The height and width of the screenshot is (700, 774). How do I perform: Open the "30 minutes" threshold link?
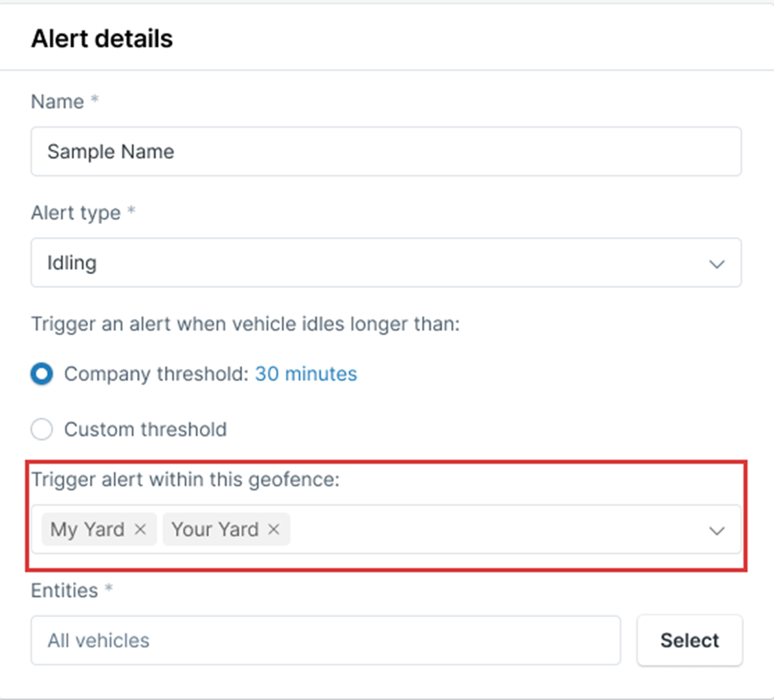[305, 374]
